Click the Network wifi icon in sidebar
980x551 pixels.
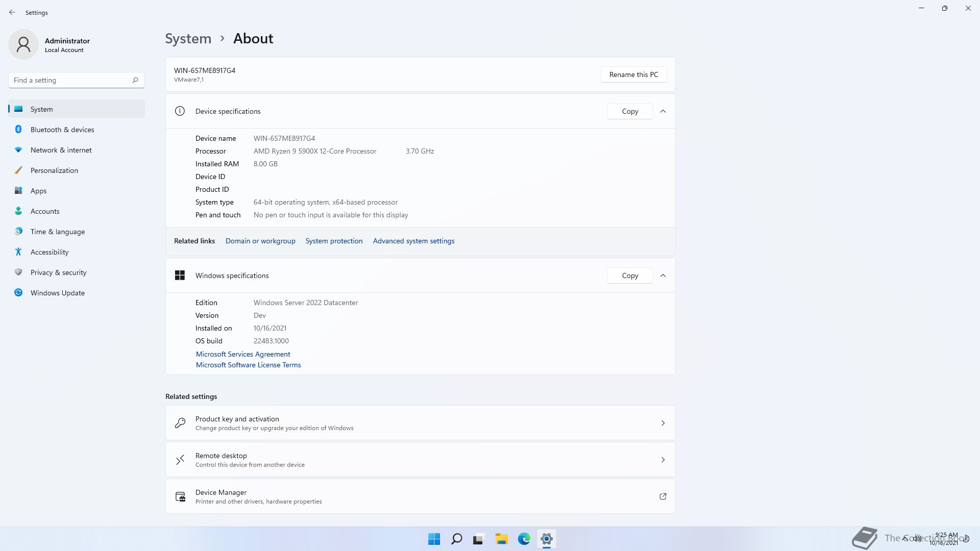click(x=18, y=150)
